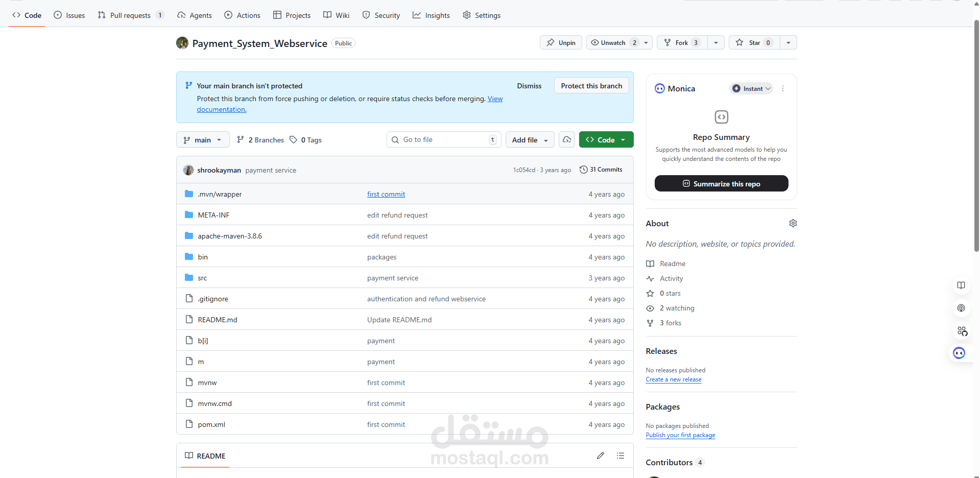Open the Pull requests tab
Image resolution: width=980 pixels, height=478 pixels.
point(131,15)
